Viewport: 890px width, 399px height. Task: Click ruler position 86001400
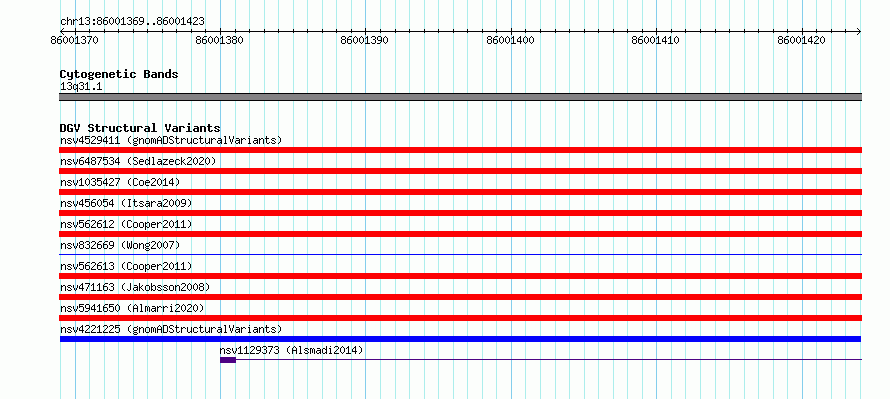tap(510, 41)
